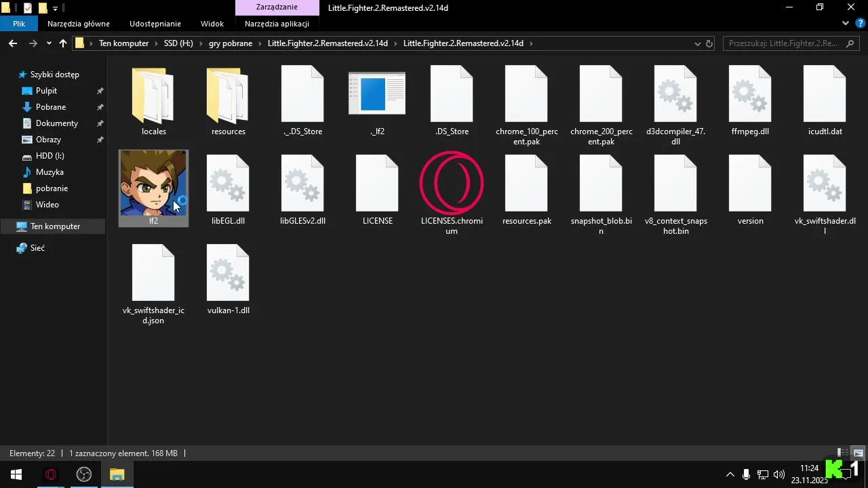Open Windows Start menu
This screenshot has height=488, width=868.
pyautogui.click(x=16, y=474)
